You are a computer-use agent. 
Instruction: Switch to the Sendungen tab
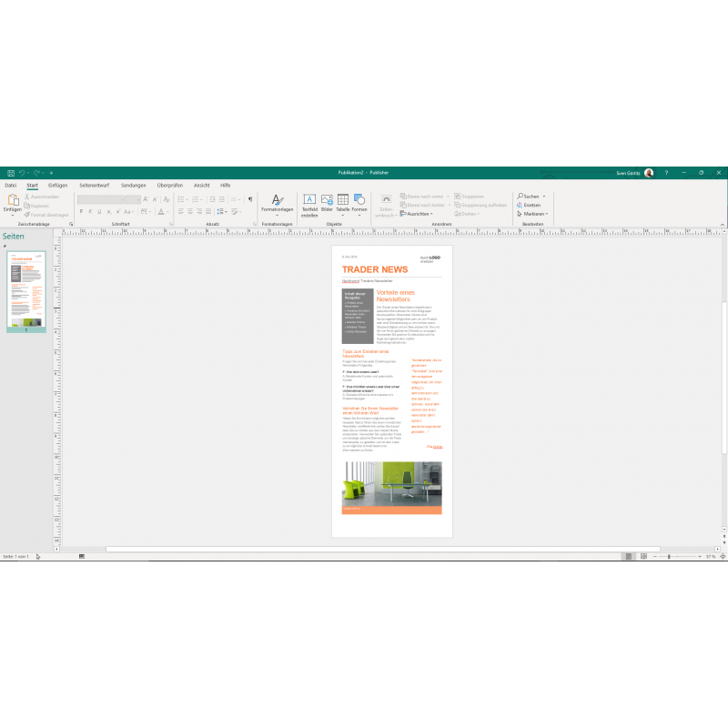133,185
